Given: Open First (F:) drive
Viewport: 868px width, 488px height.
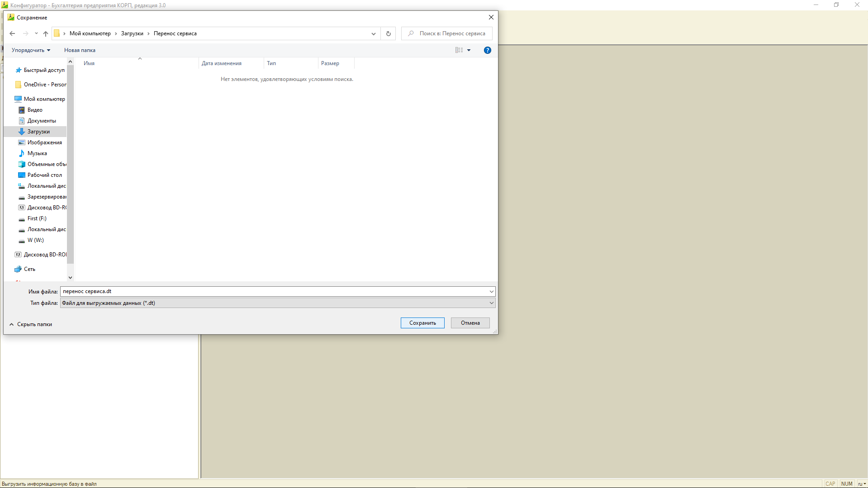Looking at the screenshot, I should [37, 218].
